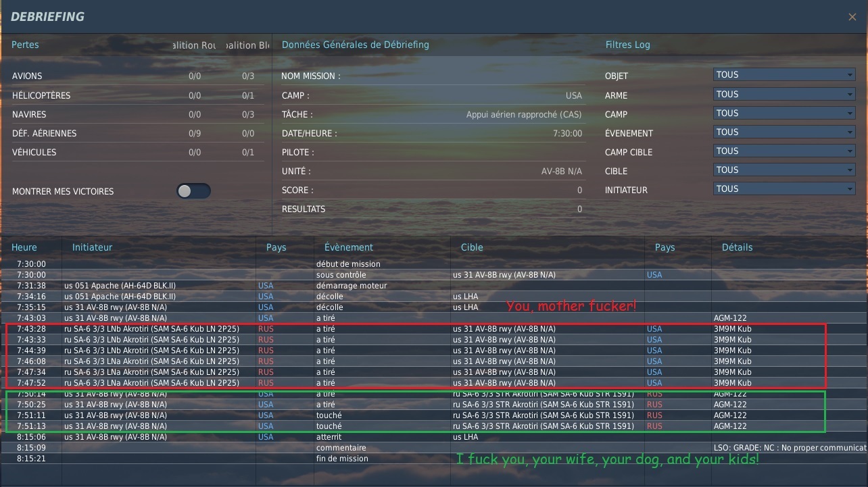The image size is (868, 487).
Task: Open the OBJET filter dropdown
Action: 784,75
